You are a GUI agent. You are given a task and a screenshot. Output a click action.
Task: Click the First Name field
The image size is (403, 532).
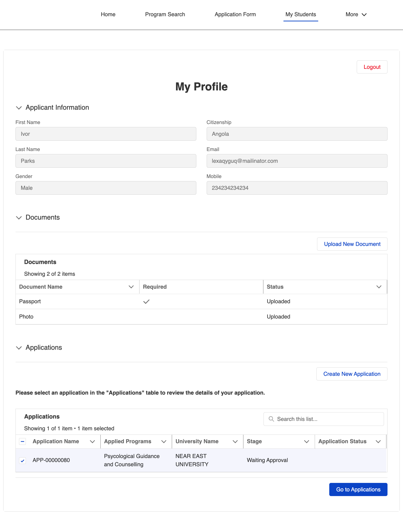point(106,134)
